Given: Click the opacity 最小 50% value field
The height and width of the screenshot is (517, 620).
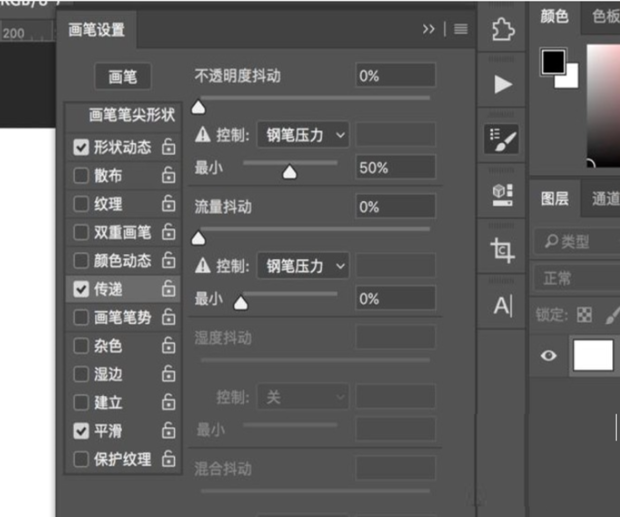Looking at the screenshot, I should [395, 167].
